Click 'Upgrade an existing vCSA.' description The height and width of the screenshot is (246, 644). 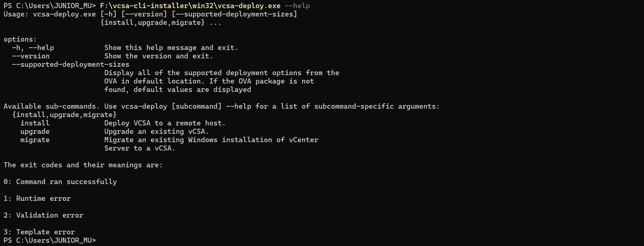pyautogui.click(x=157, y=131)
